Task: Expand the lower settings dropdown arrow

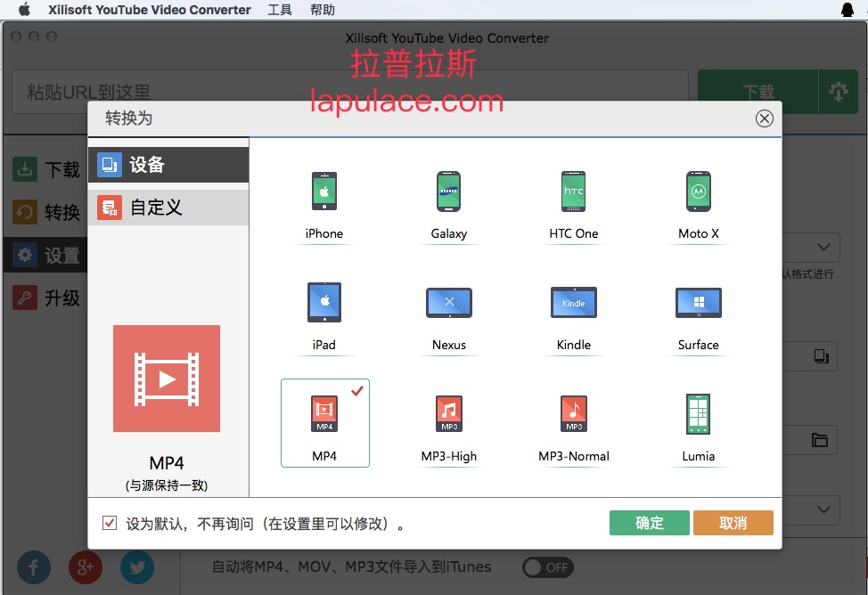Action: click(823, 509)
